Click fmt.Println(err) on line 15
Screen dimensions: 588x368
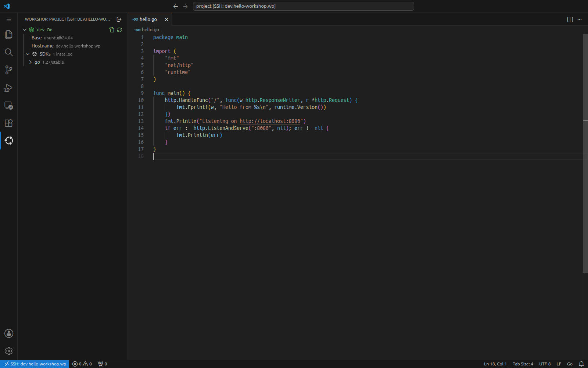(199, 135)
